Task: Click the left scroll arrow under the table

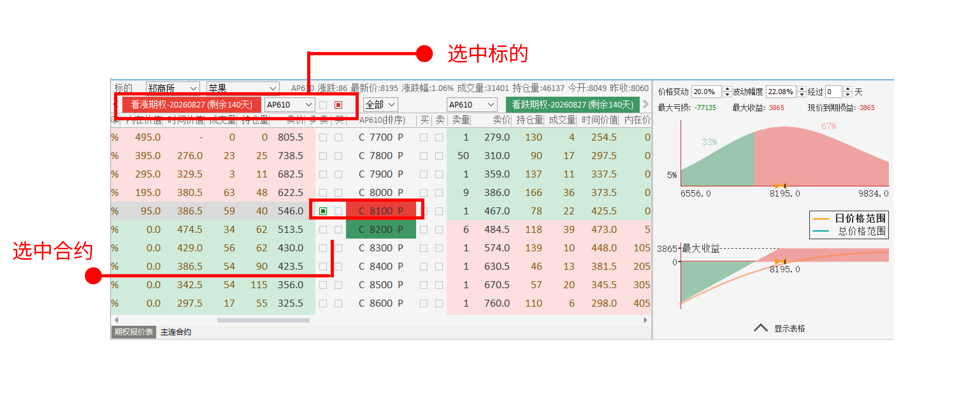Action: [x=116, y=320]
